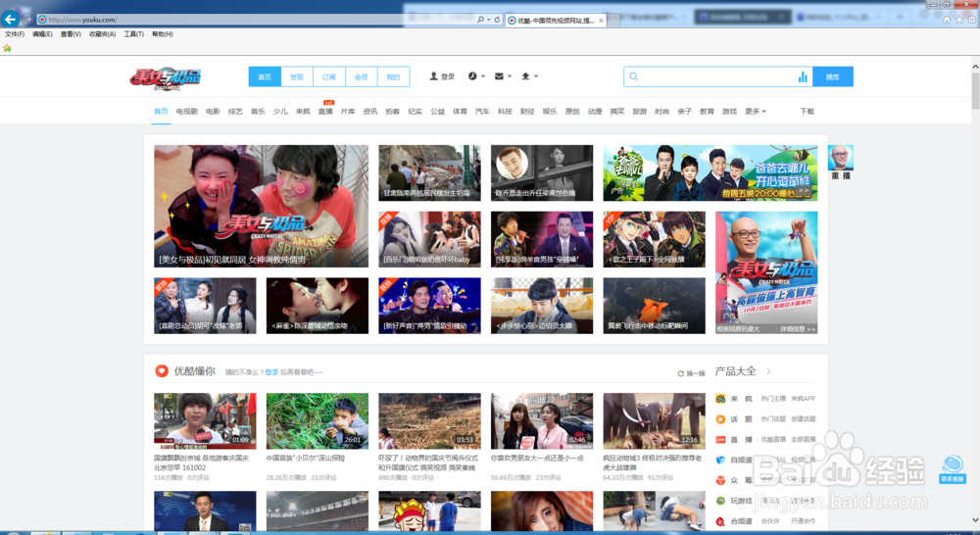Open the 电视剧 channel link
The width and height of the screenshot is (980, 535).
pyautogui.click(x=187, y=112)
